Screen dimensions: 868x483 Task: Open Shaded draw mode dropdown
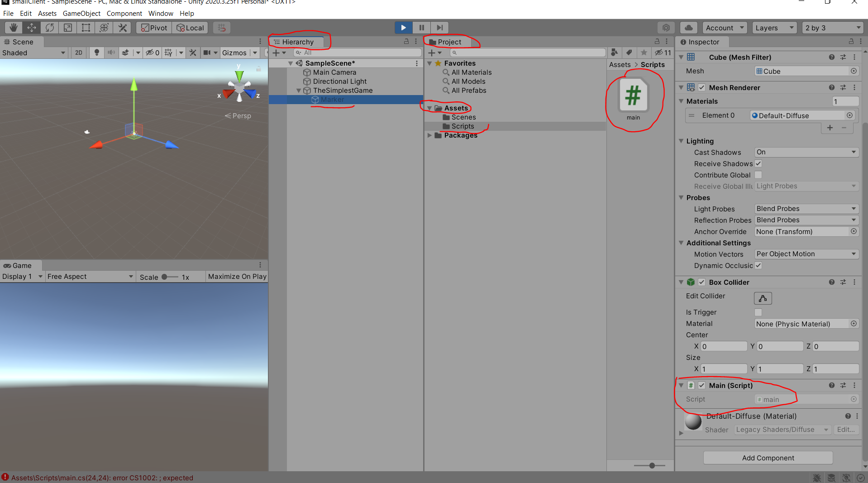34,53
